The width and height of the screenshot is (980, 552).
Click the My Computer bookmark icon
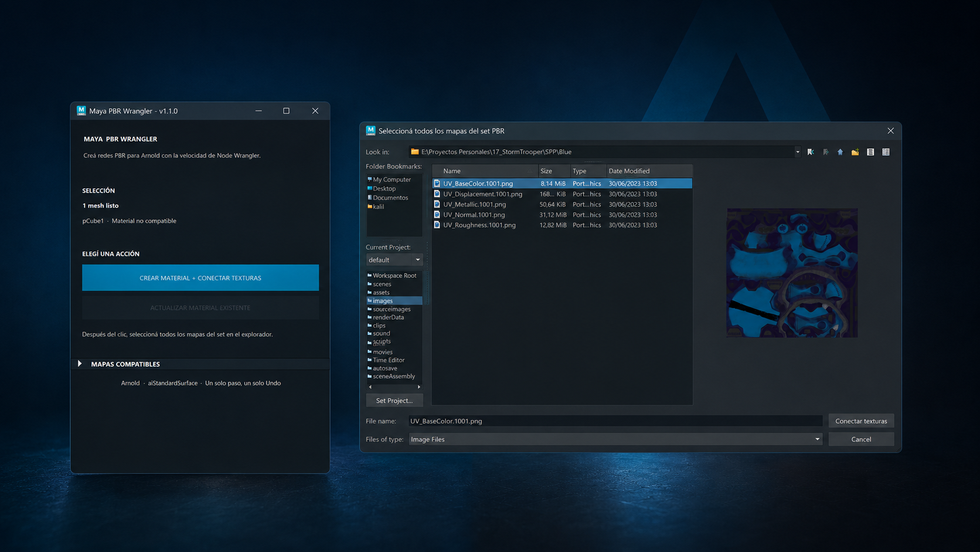pos(369,179)
